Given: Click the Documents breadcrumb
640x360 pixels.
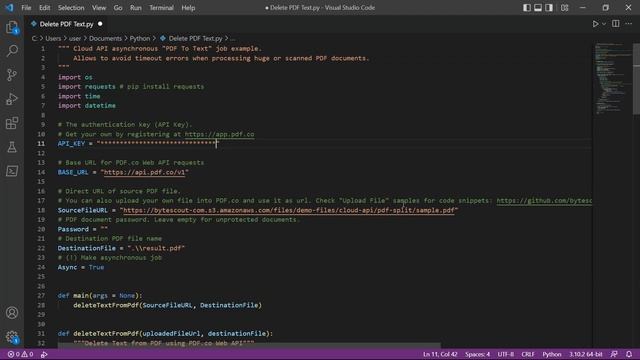Looking at the screenshot, I should point(105,38).
